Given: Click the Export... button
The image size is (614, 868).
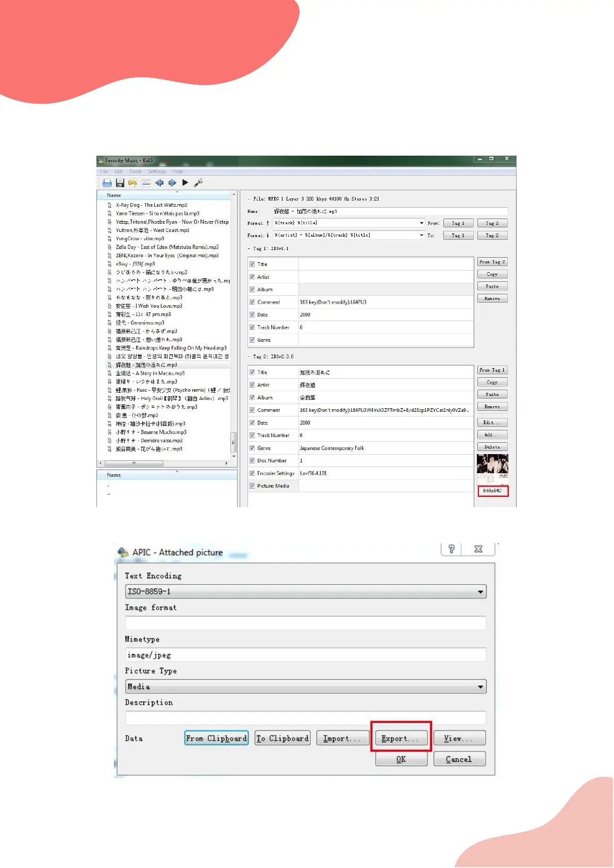Looking at the screenshot, I should 401,739.
